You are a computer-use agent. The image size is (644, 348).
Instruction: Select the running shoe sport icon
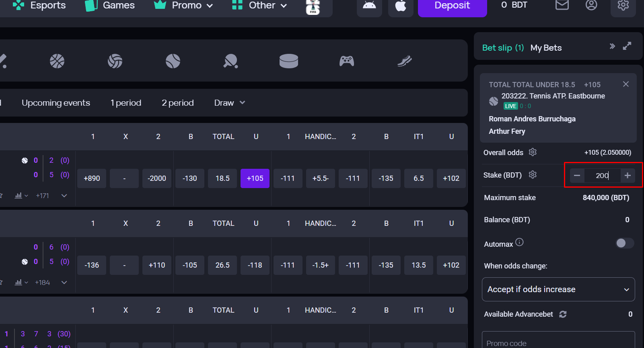pos(405,61)
